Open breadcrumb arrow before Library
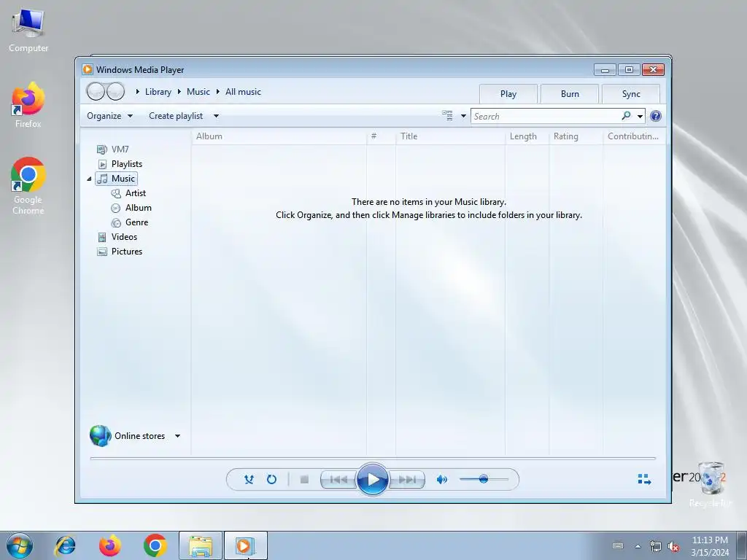Viewport: 747px width, 560px height. coord(137,91)
